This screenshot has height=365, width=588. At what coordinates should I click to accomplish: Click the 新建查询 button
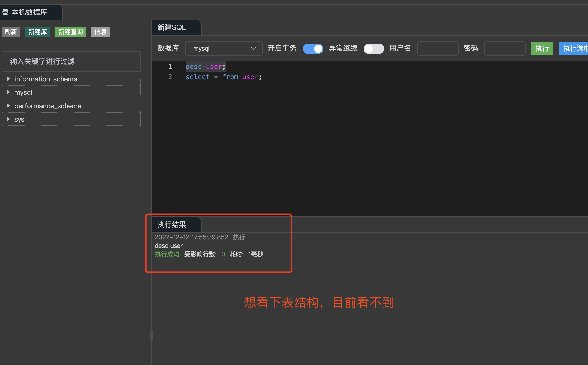point(70,32)
